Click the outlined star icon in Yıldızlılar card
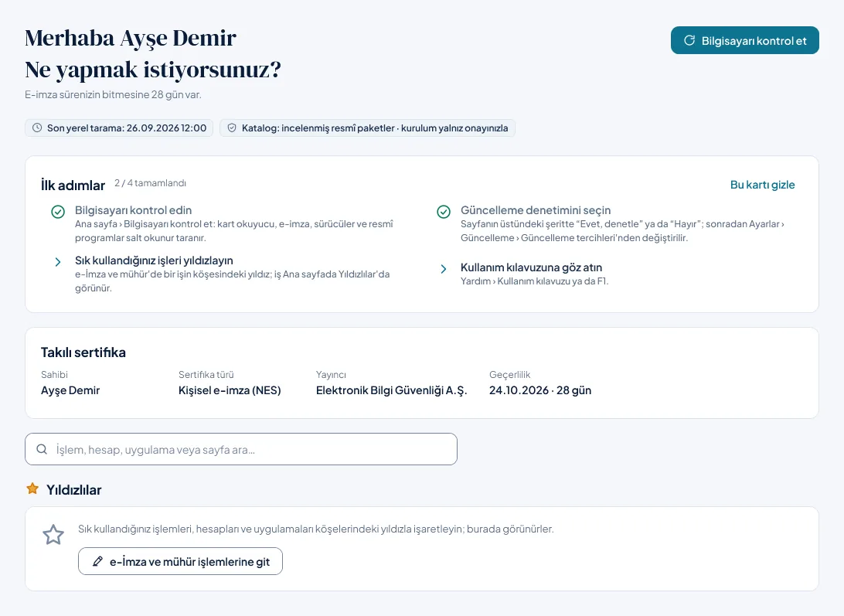The height and width of the screenshot is (616, 844). pos(53,535)
